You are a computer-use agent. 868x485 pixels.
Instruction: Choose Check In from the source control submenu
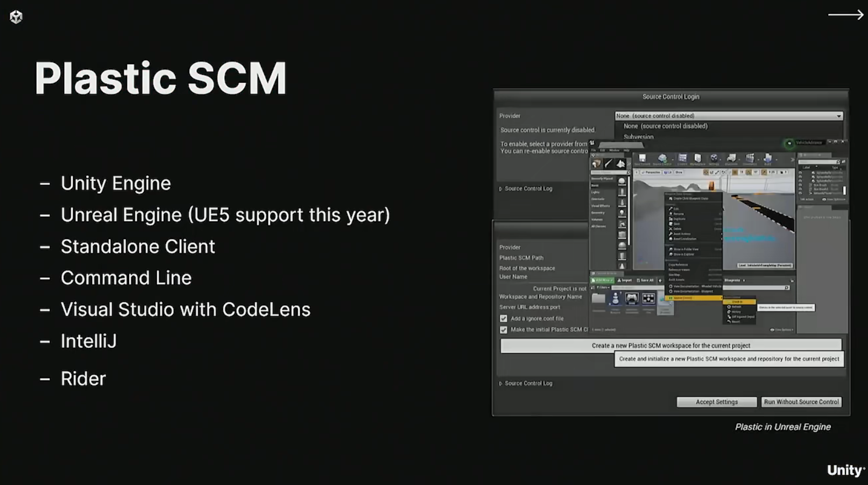[x=739, y=302]
